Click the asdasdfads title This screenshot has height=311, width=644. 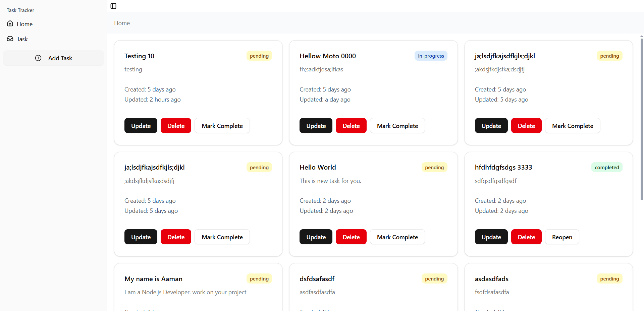point(492,279)
